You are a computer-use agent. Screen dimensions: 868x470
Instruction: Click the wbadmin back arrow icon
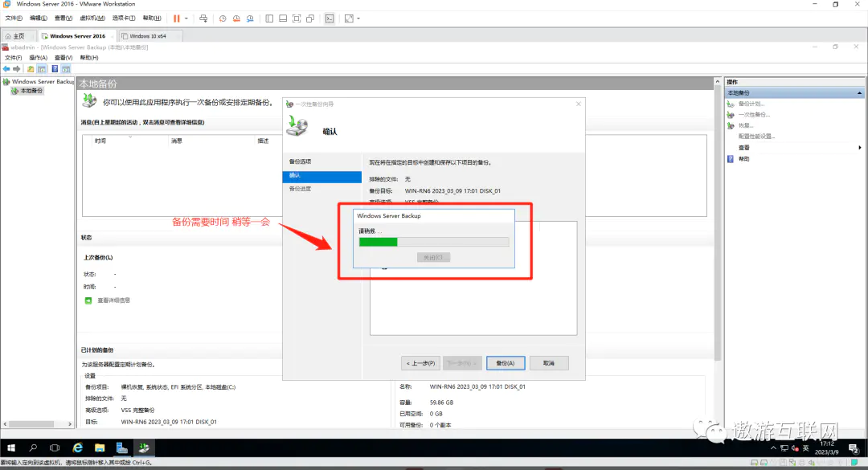tap(6, 69)
